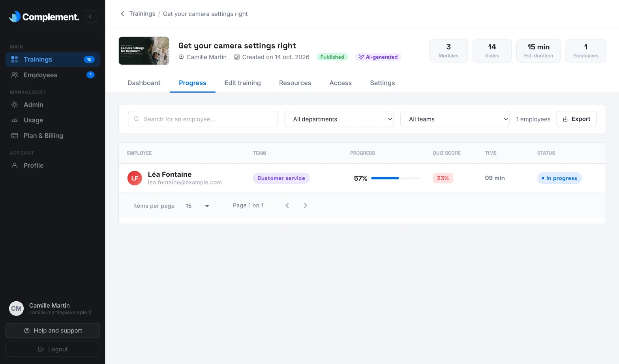Viewport: 619px width, 364px height.
Task: Click the AI-generated badge
Action: pyautogui.click(x=378, y=57)
